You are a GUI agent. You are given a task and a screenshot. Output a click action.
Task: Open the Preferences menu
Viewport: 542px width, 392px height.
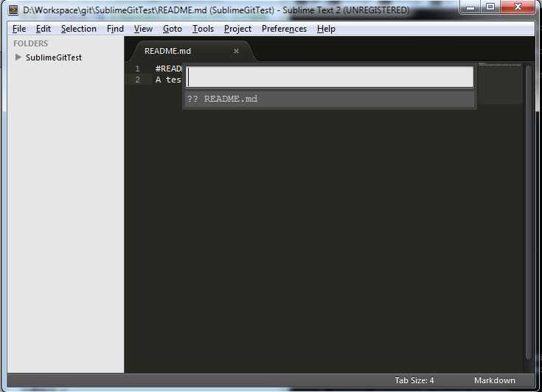point(284,29)
